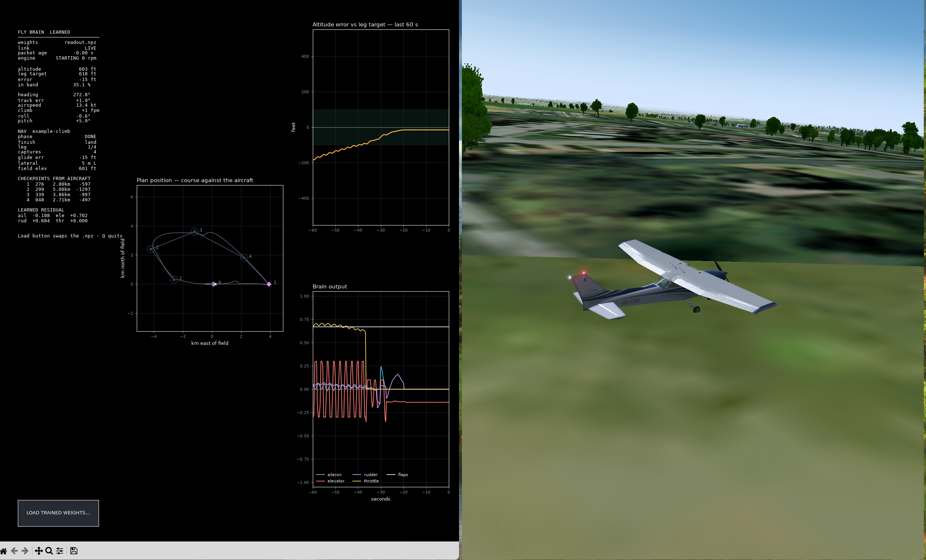Click waypoint 2 circle on course map

pos(151,249)
